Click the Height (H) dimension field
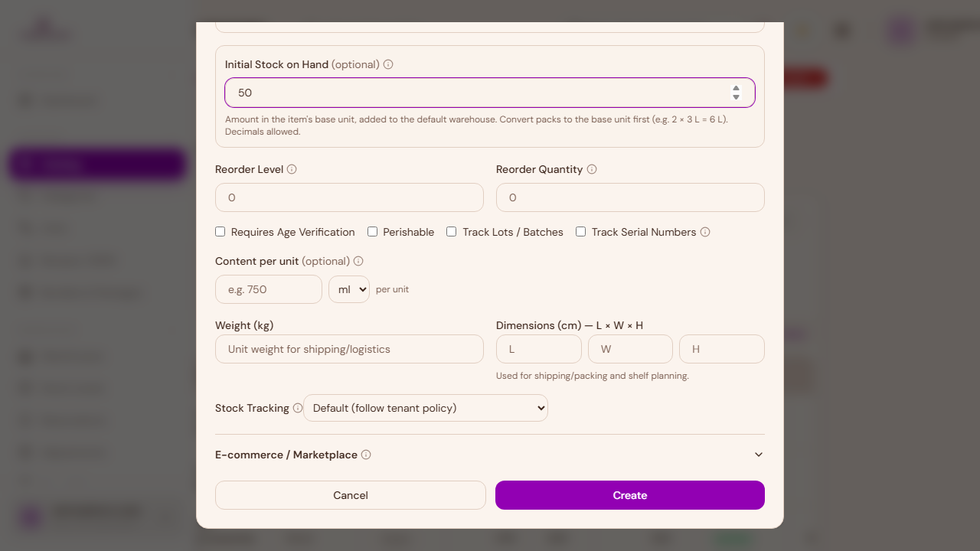Image resolution: width=980 pixels, height=551 pixels. [722, 349]
